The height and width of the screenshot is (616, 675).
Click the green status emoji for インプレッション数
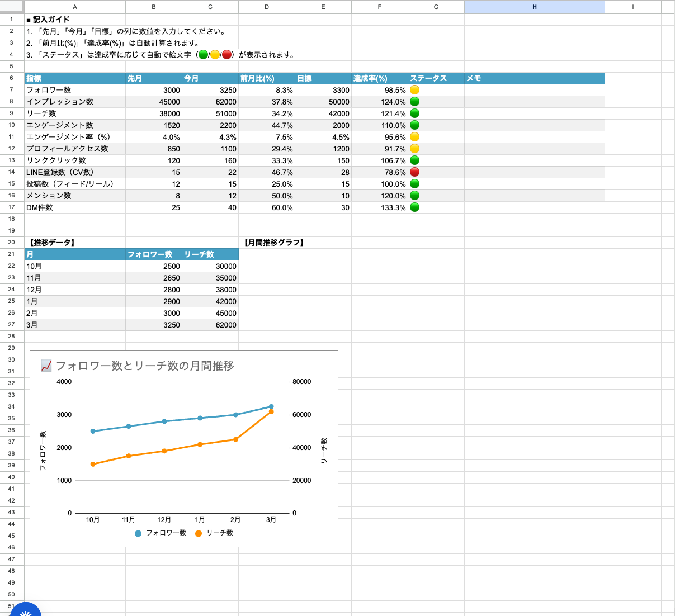(414, 102)
